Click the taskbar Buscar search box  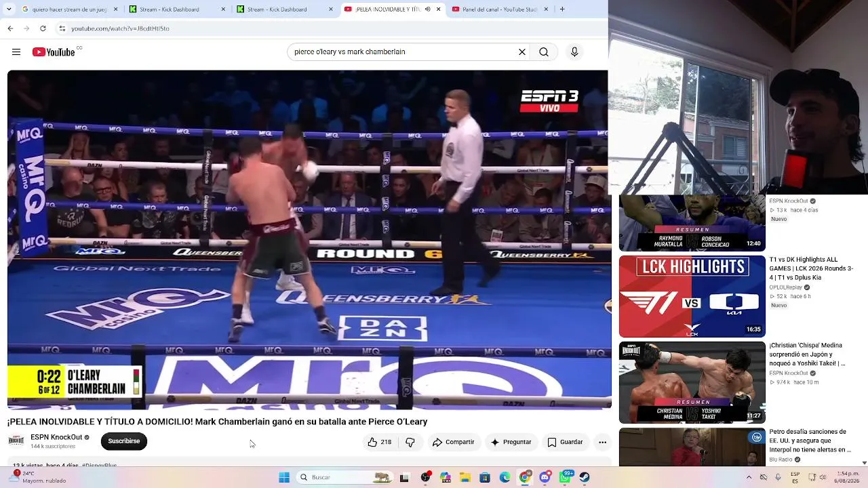coord(344,477)
